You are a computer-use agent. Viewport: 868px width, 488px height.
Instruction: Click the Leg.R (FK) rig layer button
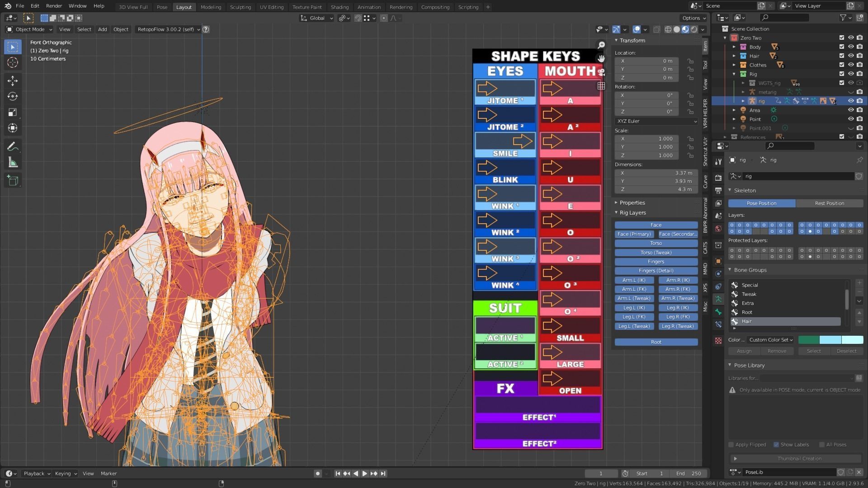(678, 317)
